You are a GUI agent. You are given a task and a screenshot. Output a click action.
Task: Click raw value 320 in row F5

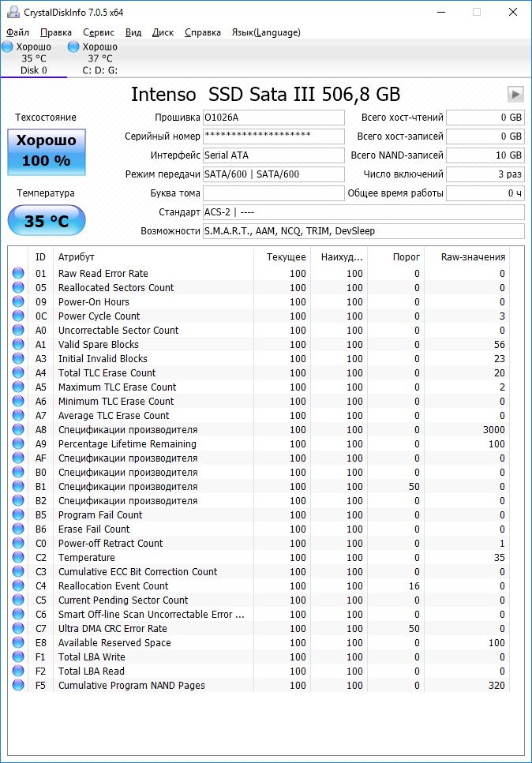(496, 685)
